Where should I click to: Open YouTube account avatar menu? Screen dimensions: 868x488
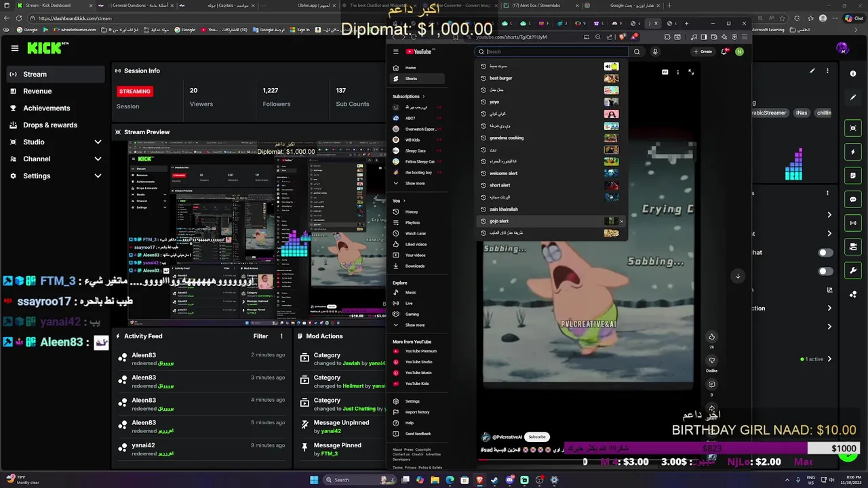(739, 52)
